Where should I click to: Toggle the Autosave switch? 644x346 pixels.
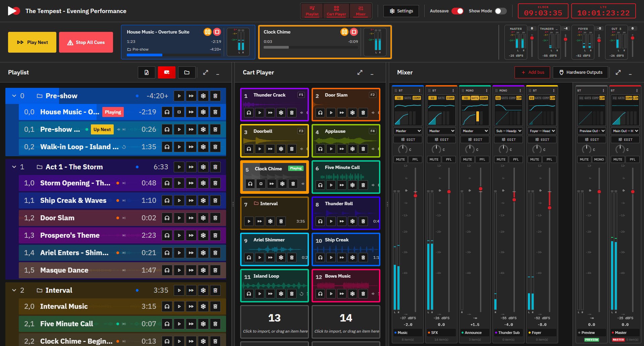tap(458, 11)
